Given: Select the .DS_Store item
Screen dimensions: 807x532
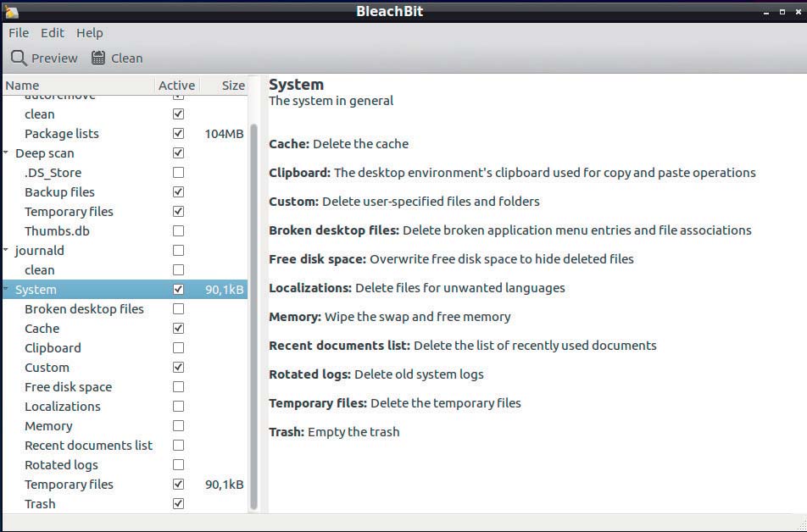Looking at the screenshot, I should point(53,173).
